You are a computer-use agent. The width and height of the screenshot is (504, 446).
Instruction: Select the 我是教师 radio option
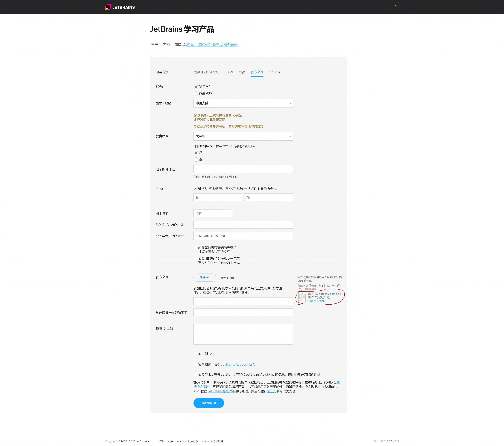point(196,93)
